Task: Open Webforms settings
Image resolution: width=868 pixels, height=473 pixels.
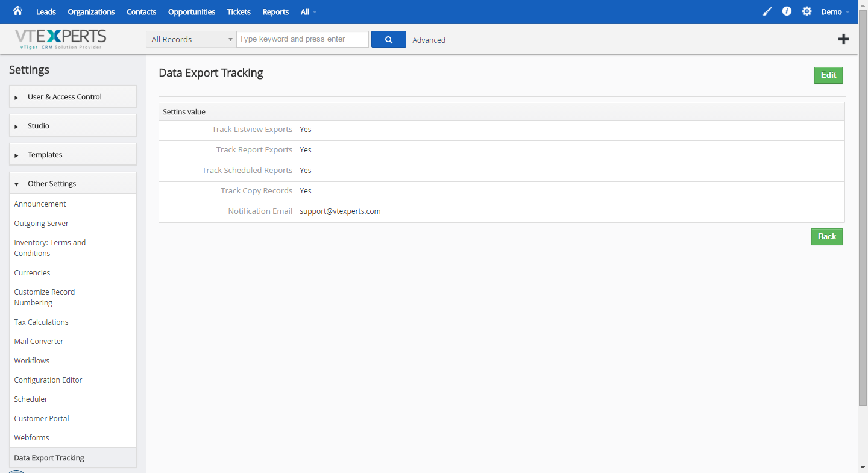Action: point(31,437)
